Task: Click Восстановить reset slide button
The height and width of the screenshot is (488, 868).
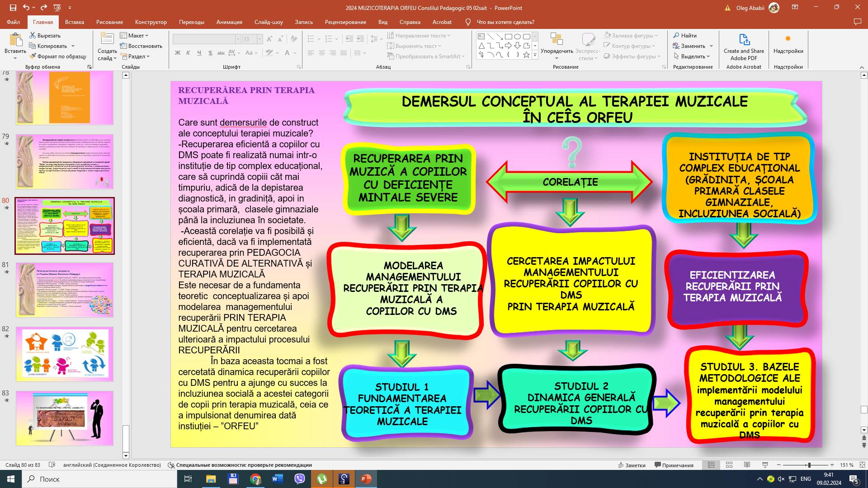Action: click(x=141, y=46)
